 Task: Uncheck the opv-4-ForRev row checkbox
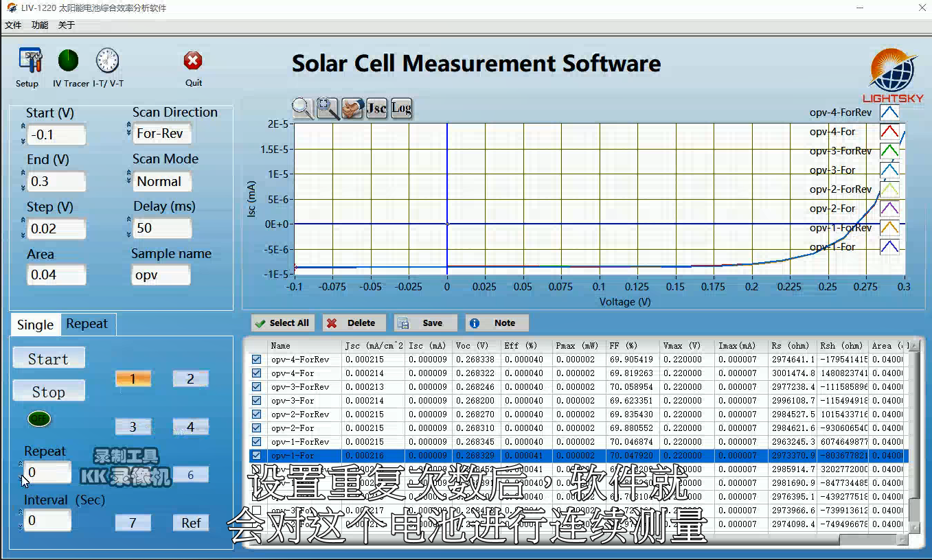coord(257,360)
